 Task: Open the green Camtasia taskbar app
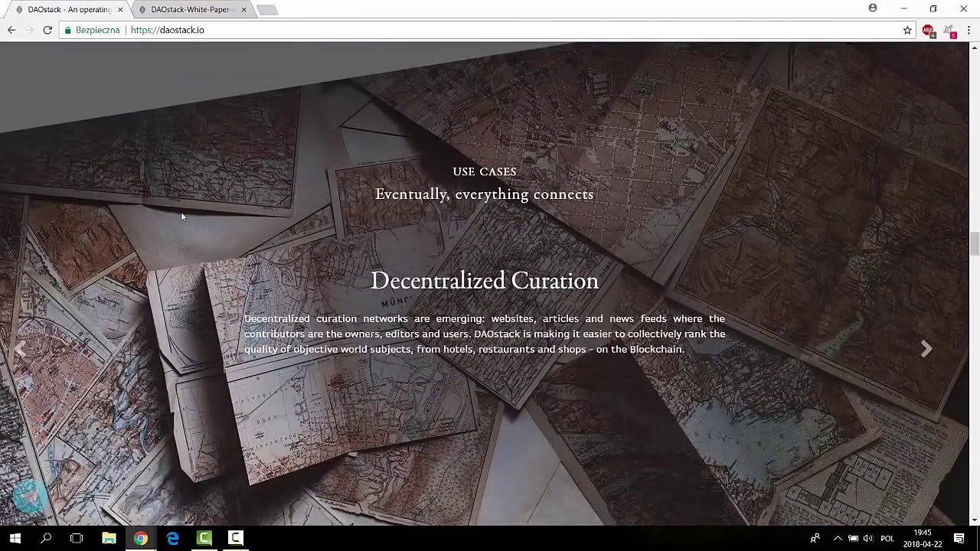(204, 538)
